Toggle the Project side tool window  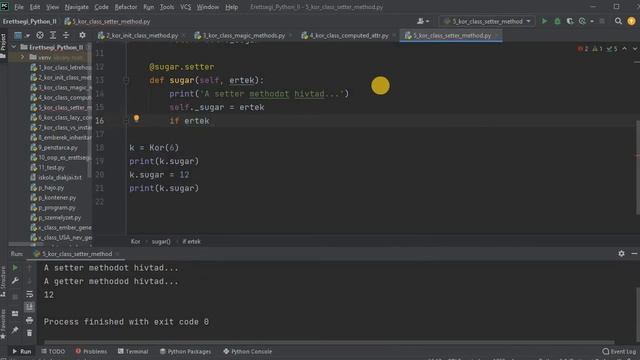3,45
